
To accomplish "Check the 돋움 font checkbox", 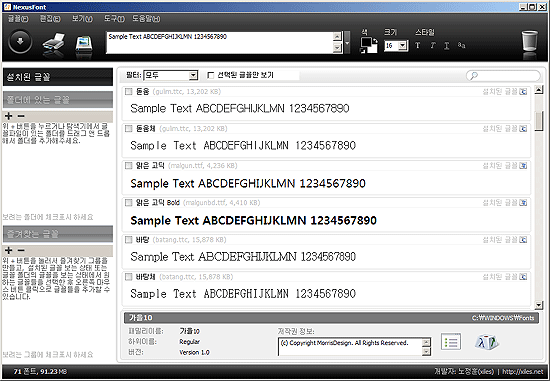I will [129, 92].
